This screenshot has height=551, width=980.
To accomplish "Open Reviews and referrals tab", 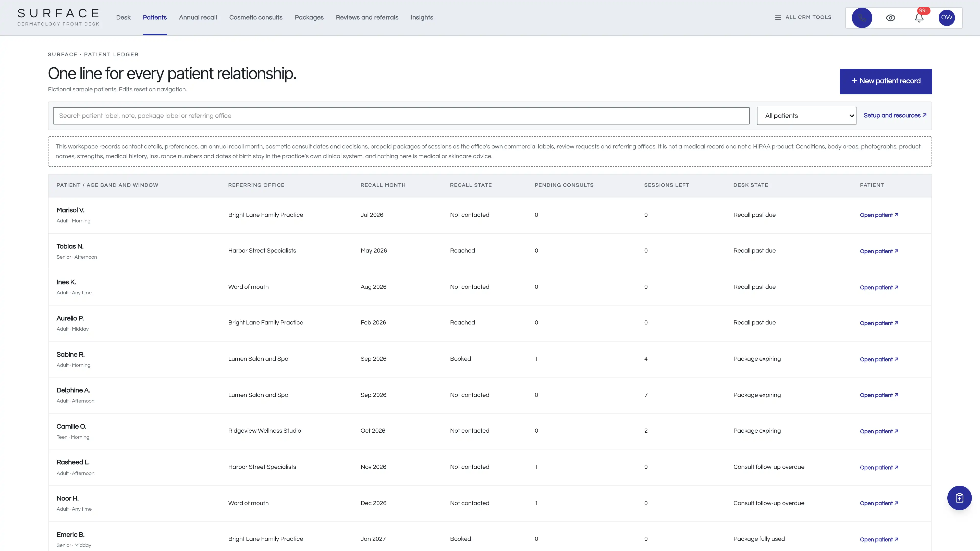I will [367, 18].
